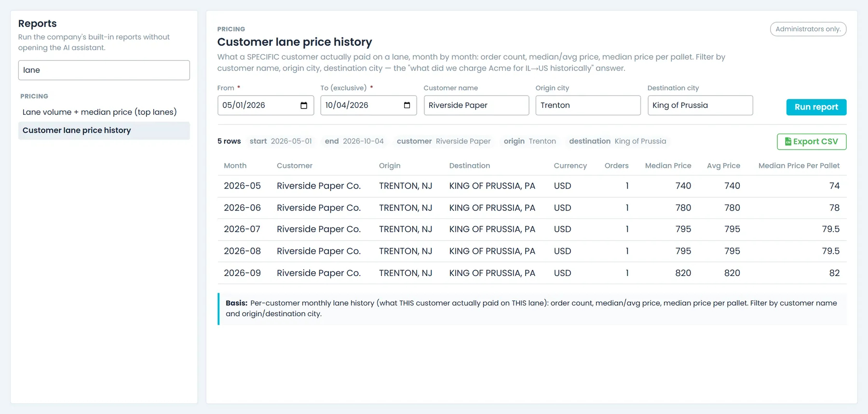The image size is (868, 414).
Task: Select the 2026-08 month cell
Action: click(242, 251)
